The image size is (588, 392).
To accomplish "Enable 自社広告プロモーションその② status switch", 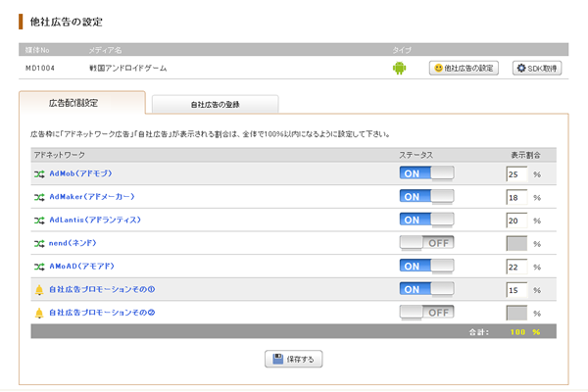I will [x=426, y=313].
